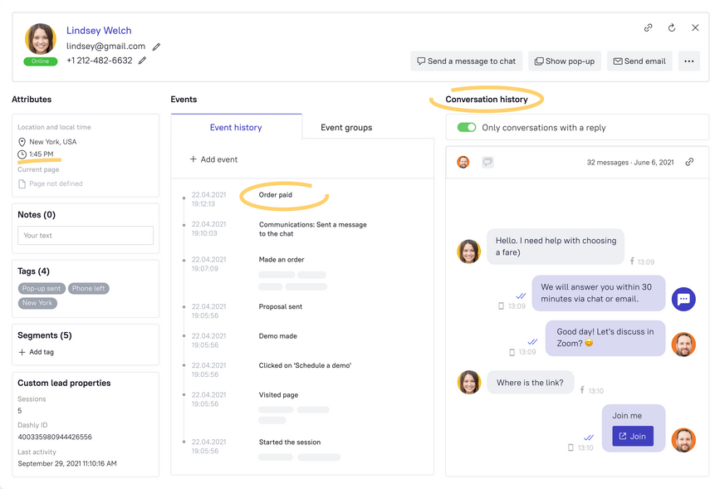Screen dimensions: 720x489
Task: Click the 'Where is the link?' message
Action: click(530, 382)
